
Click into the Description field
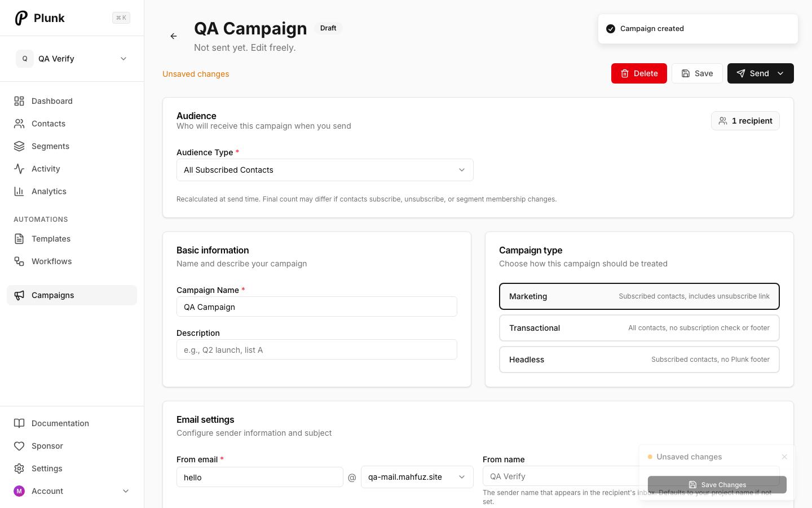317,349
